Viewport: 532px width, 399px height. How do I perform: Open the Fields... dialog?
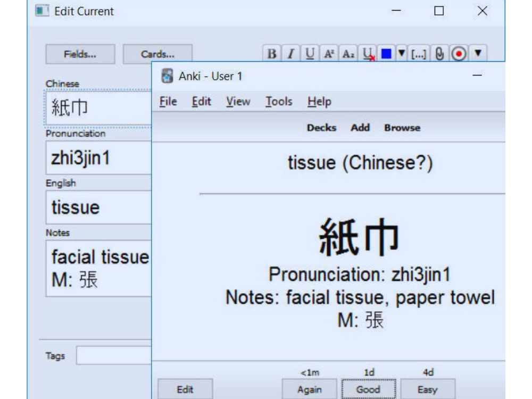[x=80, y=54]
